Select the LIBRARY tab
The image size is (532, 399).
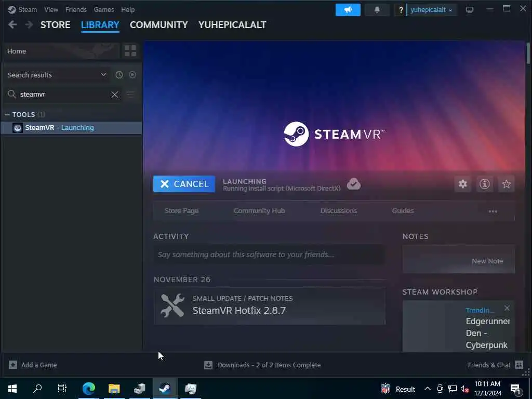tap(100, 25)
